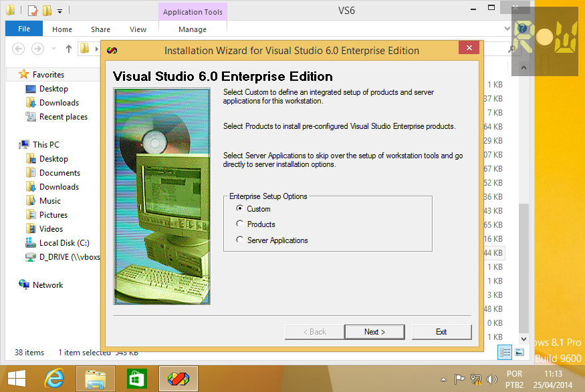Open the File menu in Explorer

24,29
